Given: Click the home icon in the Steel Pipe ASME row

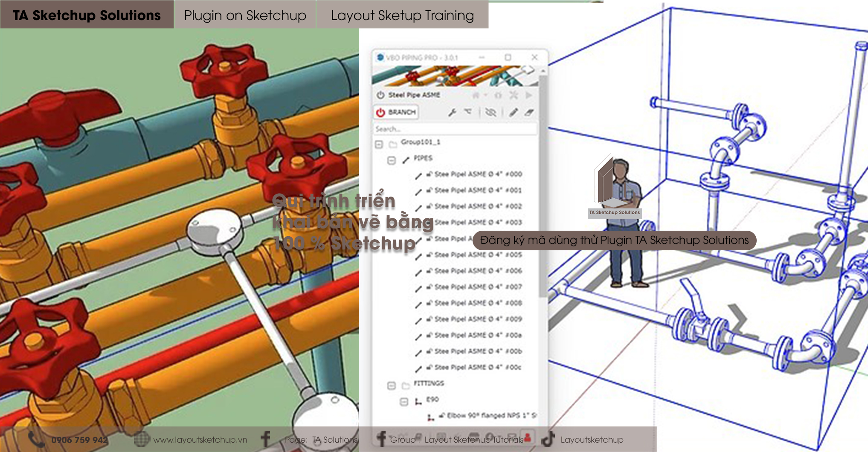Looking at the screenshot, I should pyautogui.click(x=476, y=95).
